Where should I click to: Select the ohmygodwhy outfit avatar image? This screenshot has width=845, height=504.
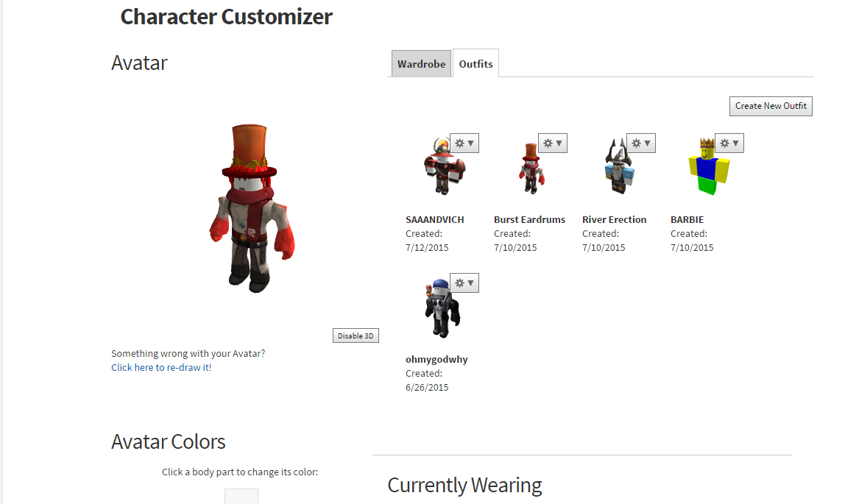pyautogui.click(x=443, y=308)
